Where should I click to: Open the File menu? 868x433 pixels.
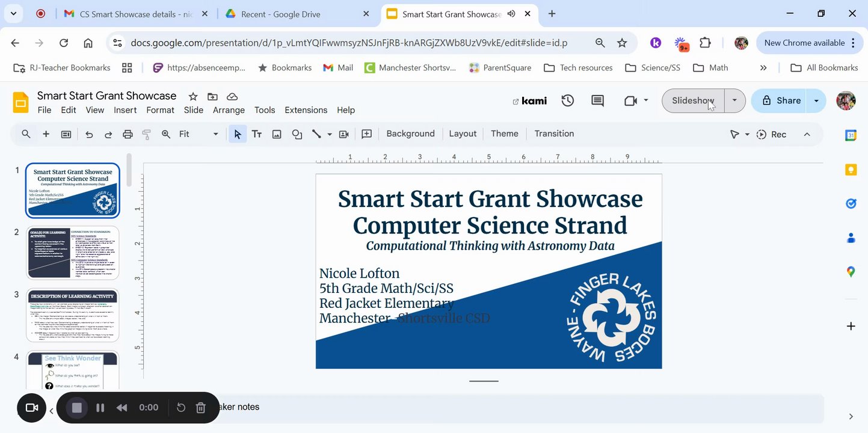(x=45, y=110)
